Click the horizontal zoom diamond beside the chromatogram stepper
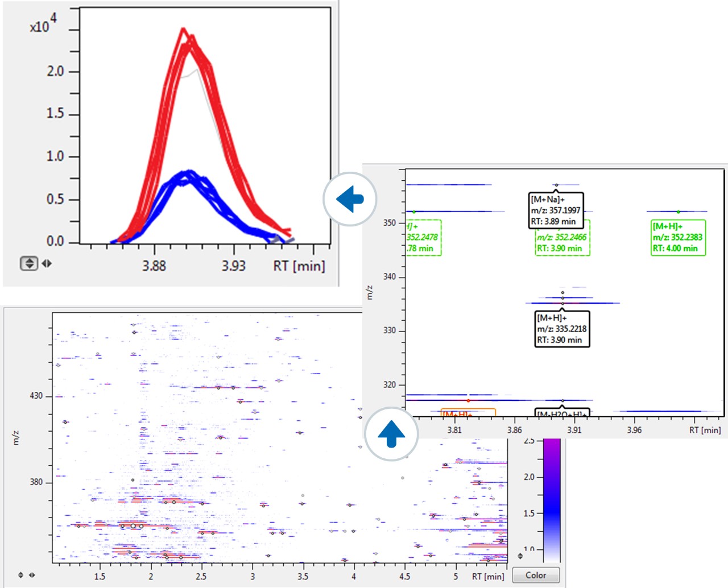The height and width of the screenshot is (588, 728). 46,263
